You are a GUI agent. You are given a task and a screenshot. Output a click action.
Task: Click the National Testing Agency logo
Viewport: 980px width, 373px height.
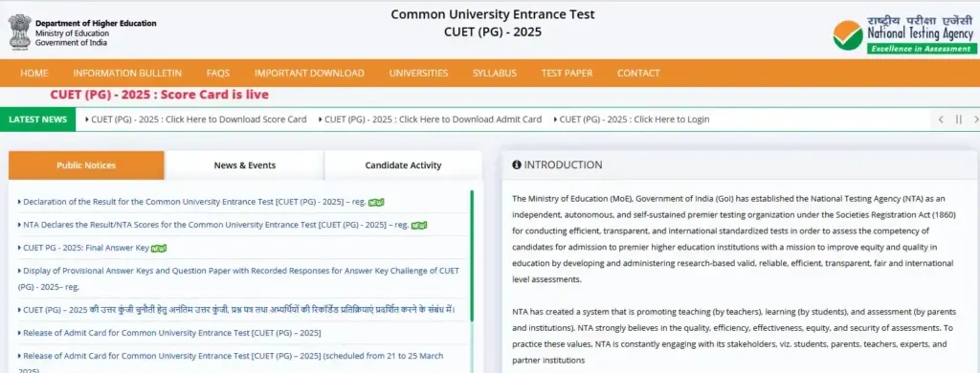(x=905, y=34)
